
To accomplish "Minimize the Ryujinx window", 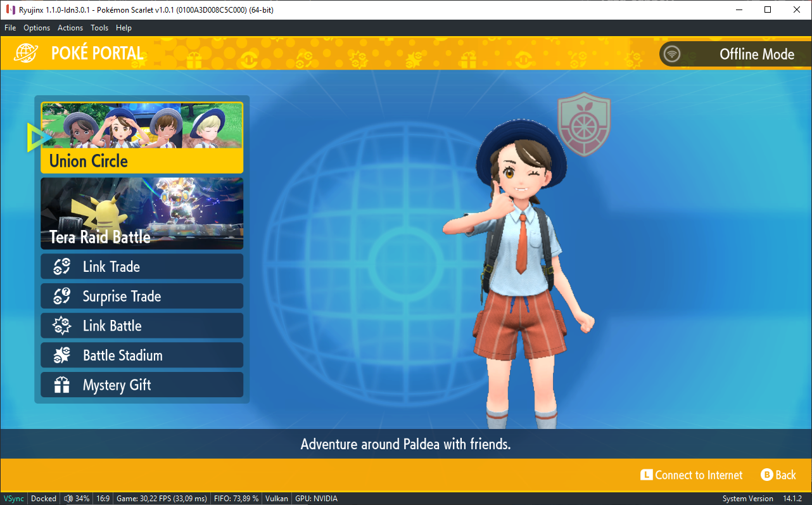I will [739, 10].
